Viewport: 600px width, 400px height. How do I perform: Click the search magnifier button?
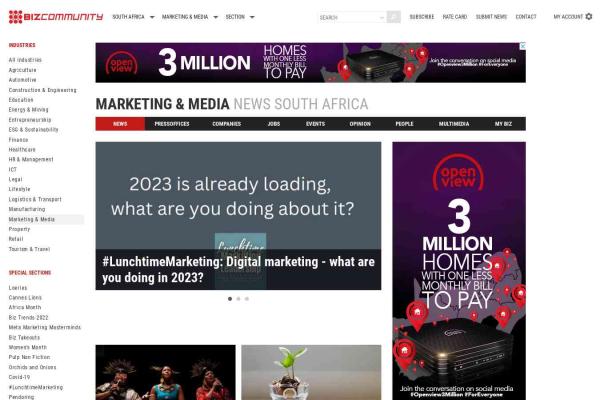click(393, 17)
